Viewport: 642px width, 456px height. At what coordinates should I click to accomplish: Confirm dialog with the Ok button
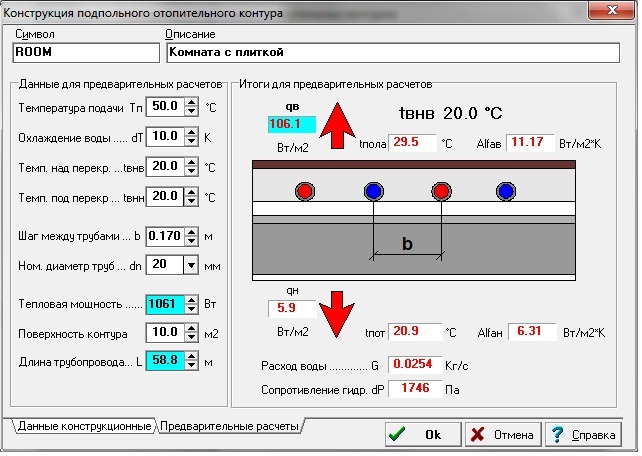pyautogui.click(x=423, y=434)
